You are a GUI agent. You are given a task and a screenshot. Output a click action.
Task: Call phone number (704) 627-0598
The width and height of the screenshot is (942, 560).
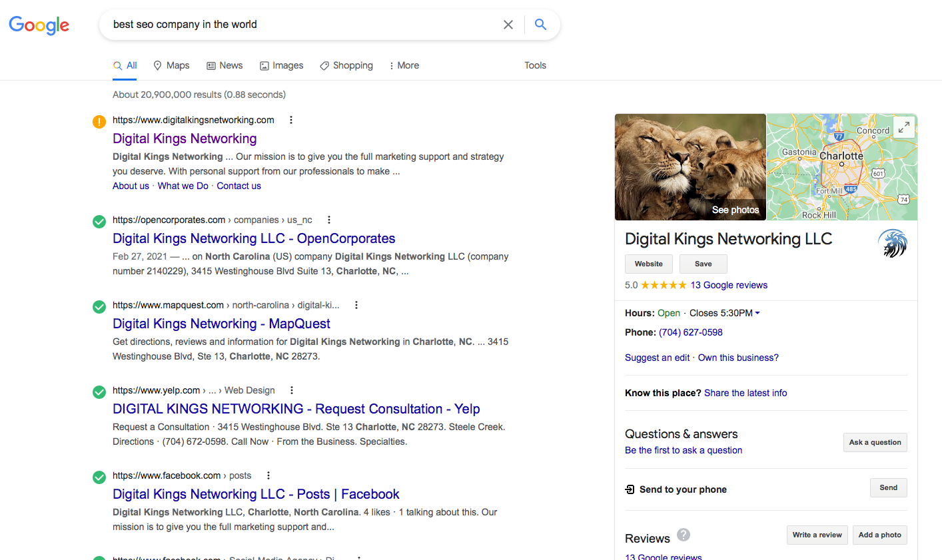point(691,332)
